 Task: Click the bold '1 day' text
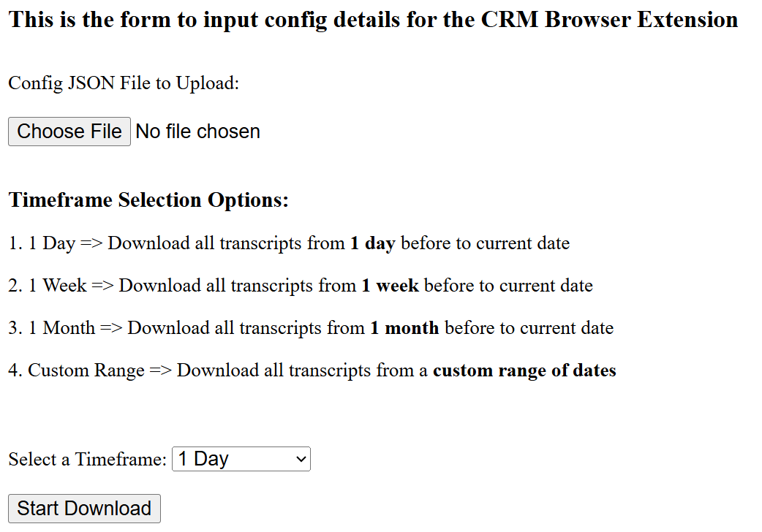(372, 243)
